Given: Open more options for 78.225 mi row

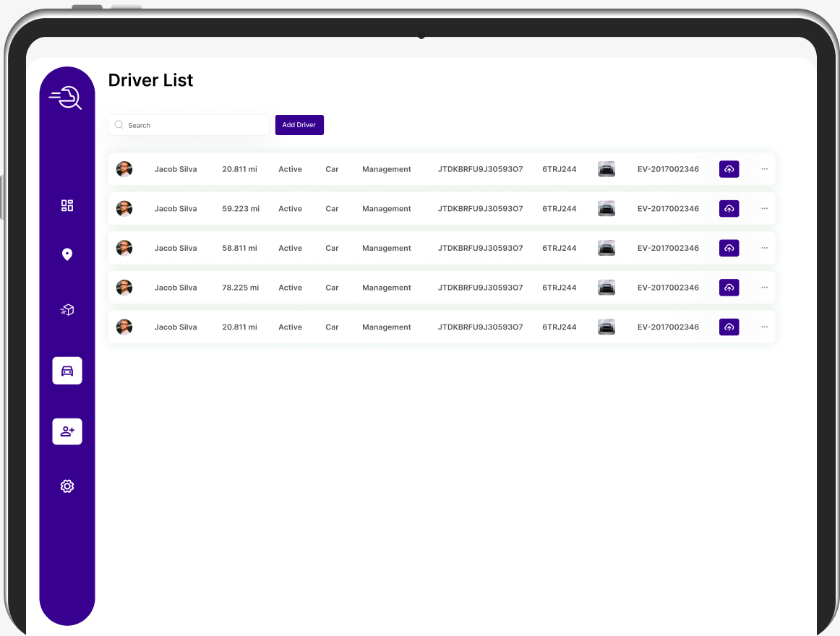Looking at the screenshot, I should [x=765, y=288].
